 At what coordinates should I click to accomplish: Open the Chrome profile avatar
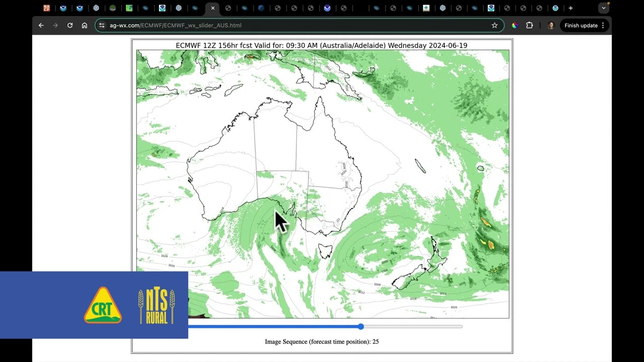550,25
